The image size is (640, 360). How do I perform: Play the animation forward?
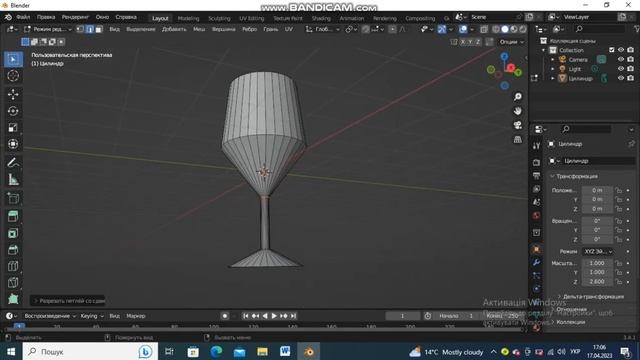click(274, 316)
